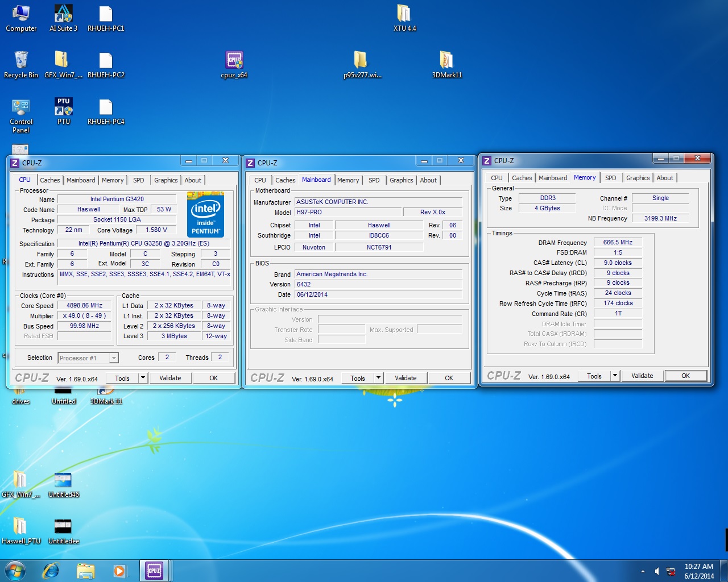Open the volume control in the system tray
The height and width of the screenshot is (582, 728).
(x=657, y=571)
